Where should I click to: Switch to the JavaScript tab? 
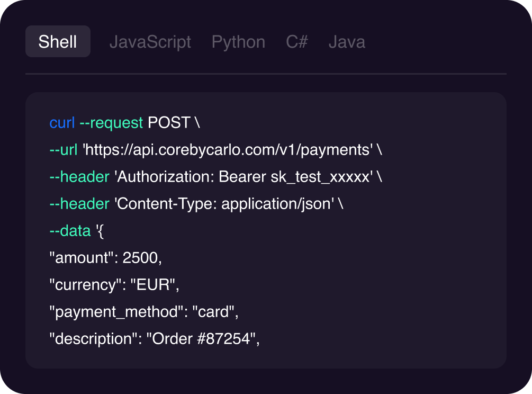150,41
